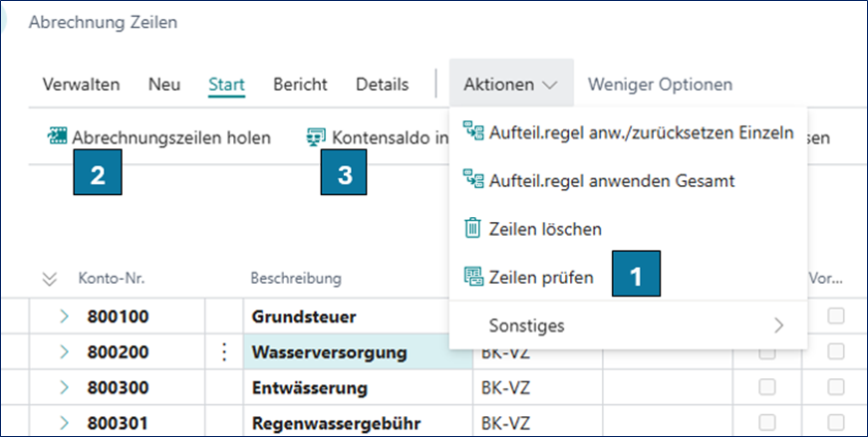The image size is (868, 437).
Task: Click the Aufteil.regel anwenden Gesamt icon
Action: coord(473,180)
